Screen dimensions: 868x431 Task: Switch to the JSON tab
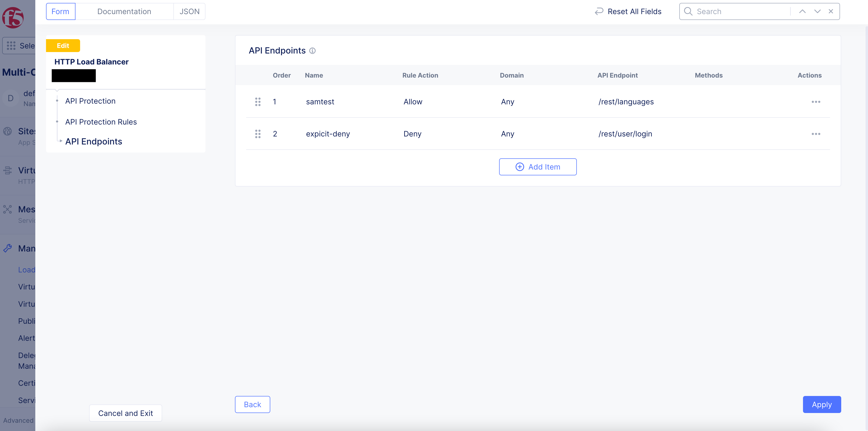click(189, 11)
